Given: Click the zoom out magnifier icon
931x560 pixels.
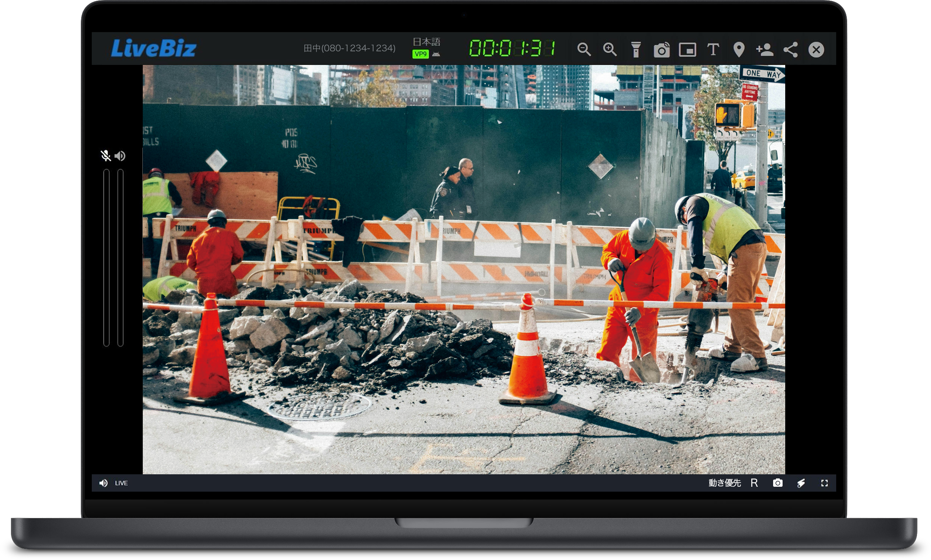Looking at the screenshot, I should coord(584,49).
